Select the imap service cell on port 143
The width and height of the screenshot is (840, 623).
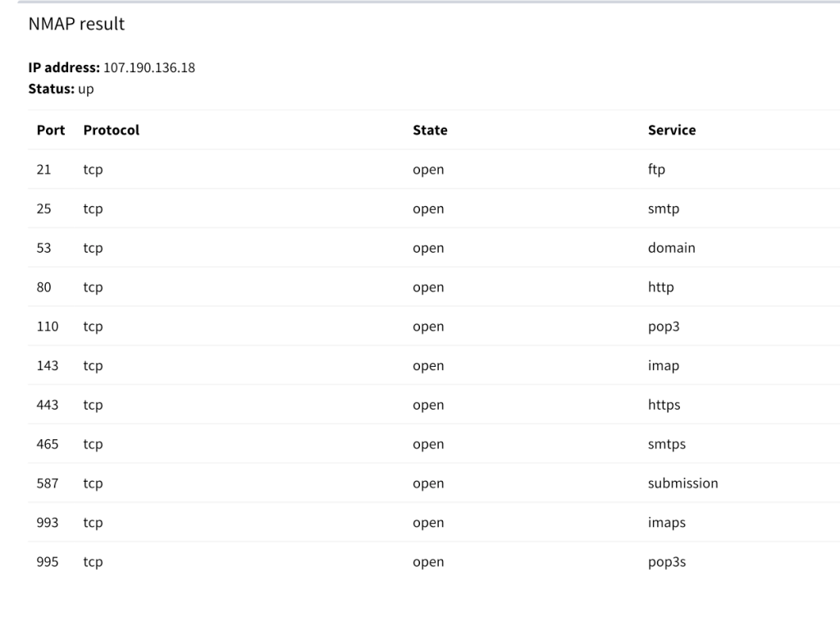point(664,366)
